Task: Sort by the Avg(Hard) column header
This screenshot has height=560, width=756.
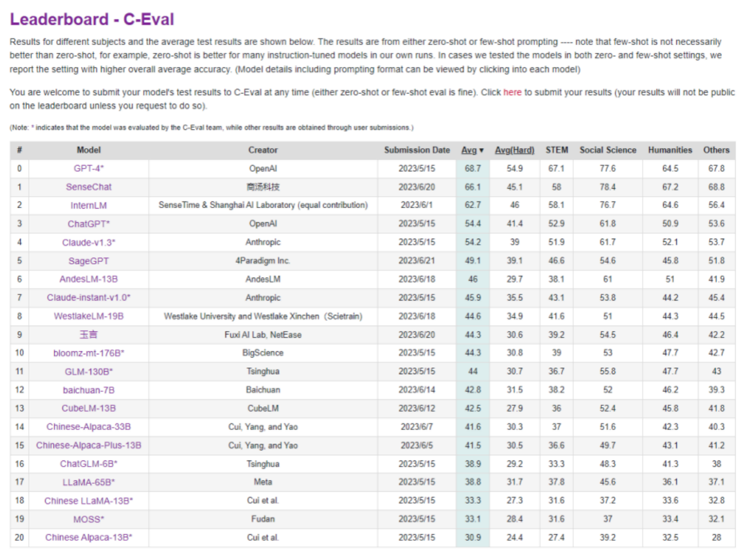Action: point(515,150)
